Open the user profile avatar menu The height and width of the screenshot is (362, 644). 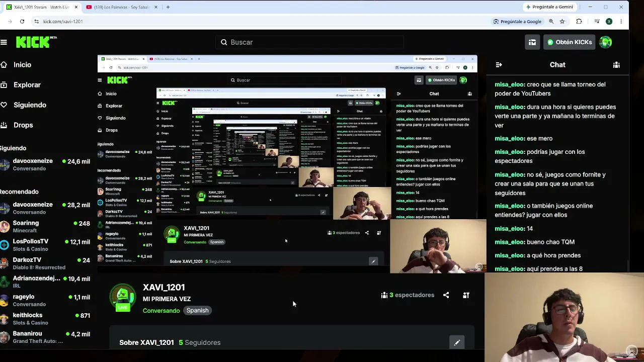606,42
